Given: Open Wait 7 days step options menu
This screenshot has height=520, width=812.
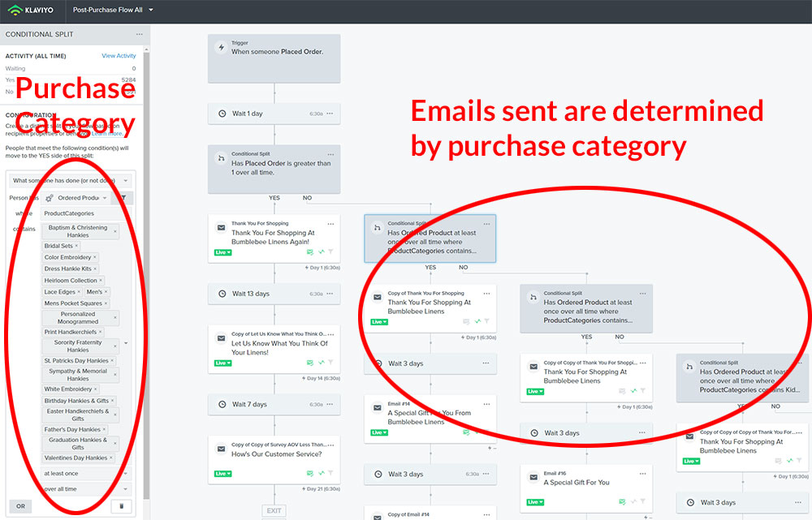Looking at the screenshot, I should click(330, 404).
